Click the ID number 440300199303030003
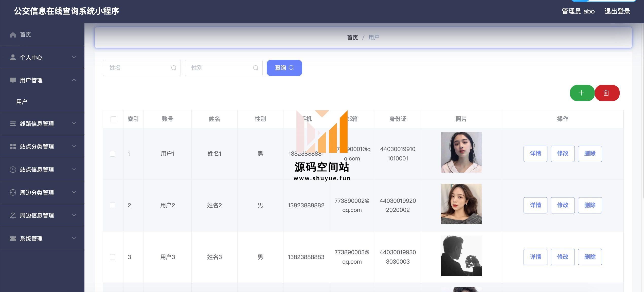 (398, 257)
